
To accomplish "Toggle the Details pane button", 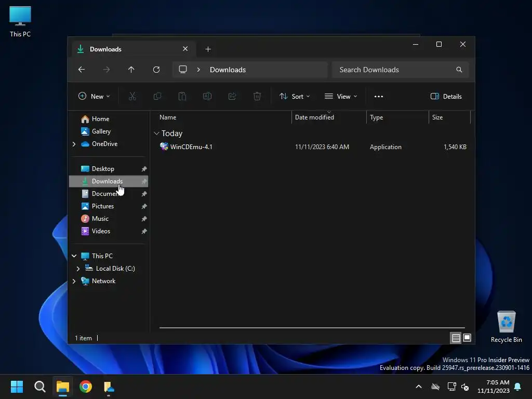I will pos(446,96).
